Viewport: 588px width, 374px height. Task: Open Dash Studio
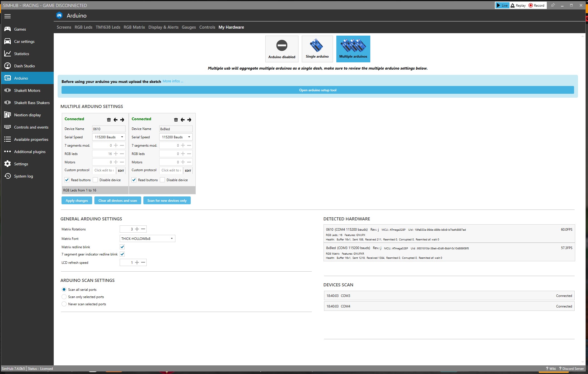coord(27,66)
